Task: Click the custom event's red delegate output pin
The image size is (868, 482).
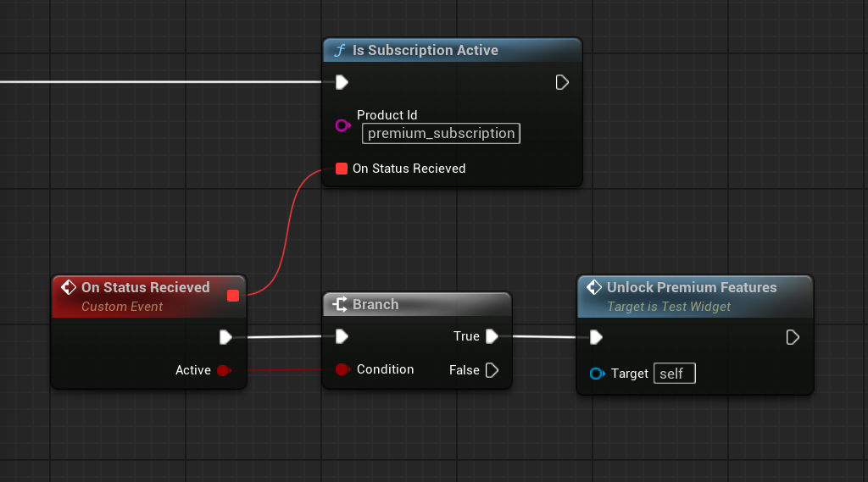Action: 233,295
